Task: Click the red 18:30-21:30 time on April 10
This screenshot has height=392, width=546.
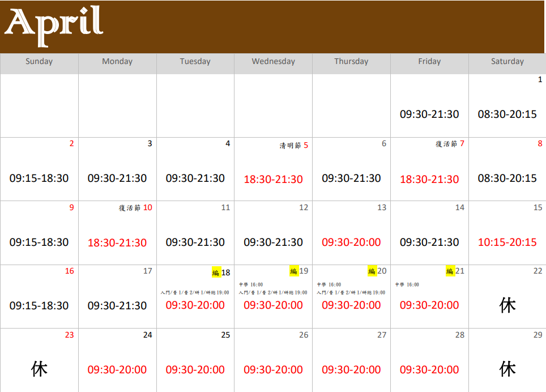Action: click(117, 242)
